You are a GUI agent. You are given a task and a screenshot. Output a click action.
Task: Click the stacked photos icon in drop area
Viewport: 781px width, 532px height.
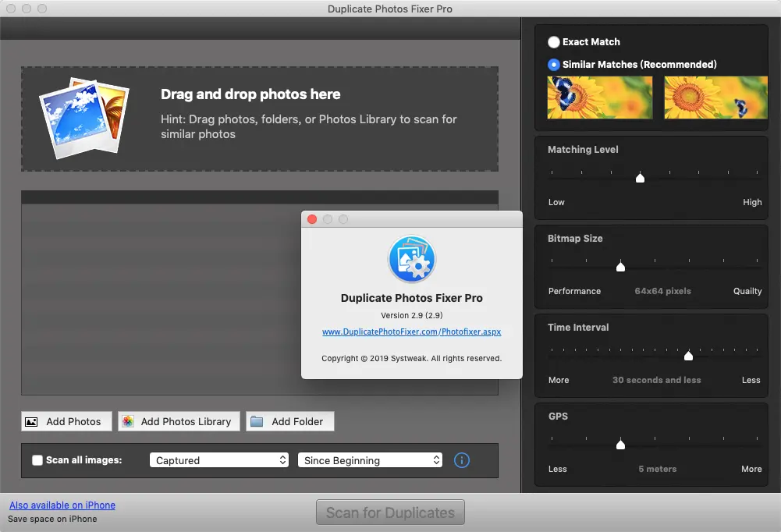pyautogui.click(x=83, y=118)
